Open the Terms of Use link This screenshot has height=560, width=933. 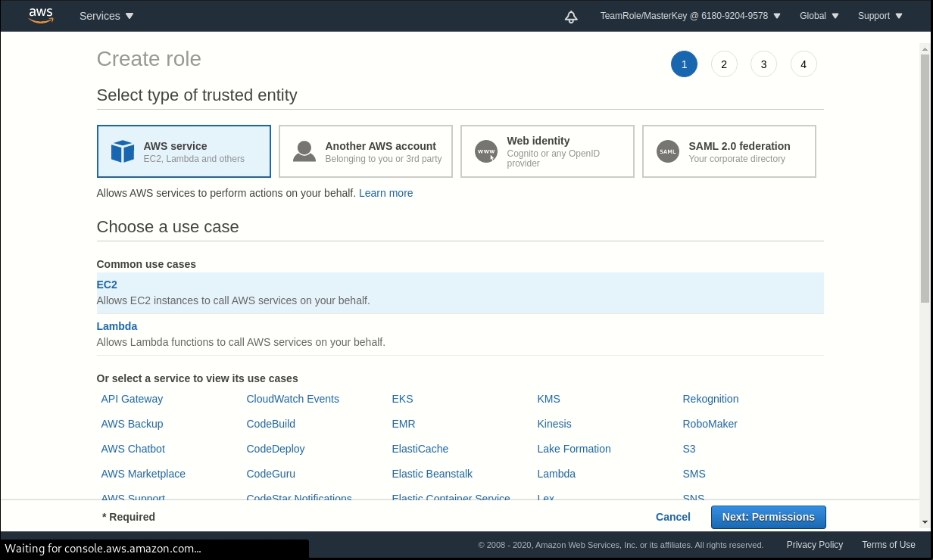888,545
